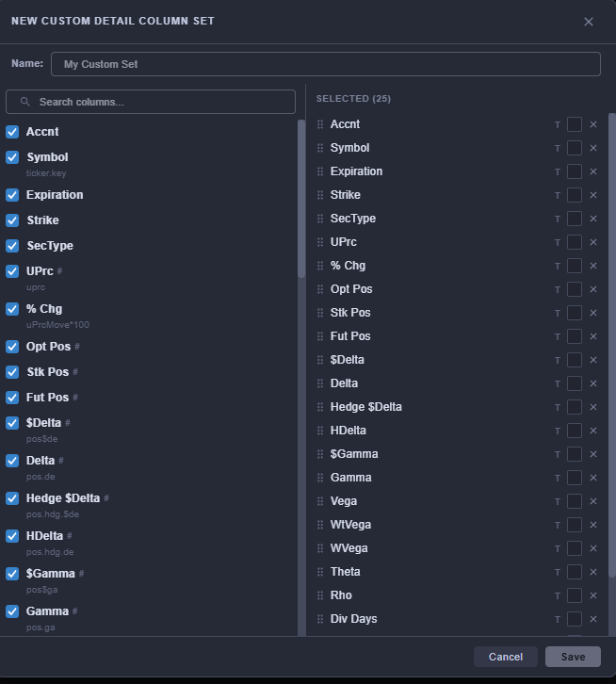
Task: Click the Search columns input box
Action: [x=151, y=102]
